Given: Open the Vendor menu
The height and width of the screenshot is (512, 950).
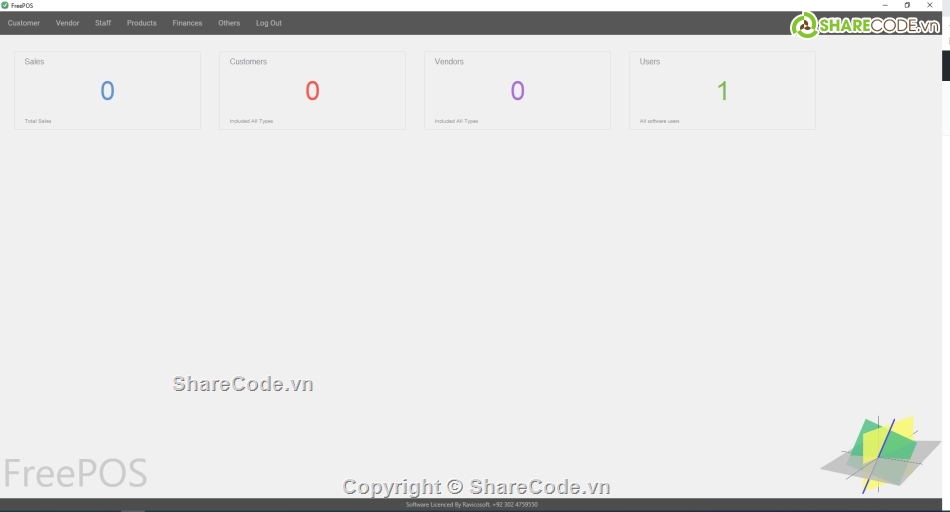Looking at the screenshot, I should [x=67, y=23].
